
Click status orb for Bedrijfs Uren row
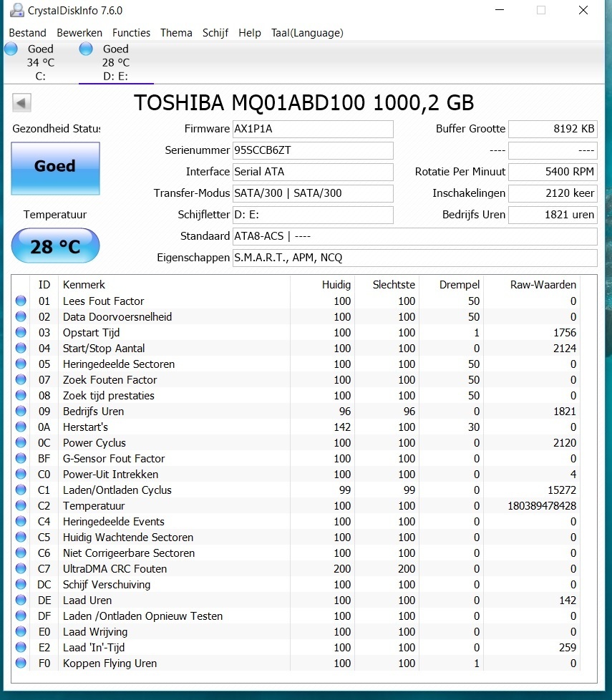click(x=21, y=411)
